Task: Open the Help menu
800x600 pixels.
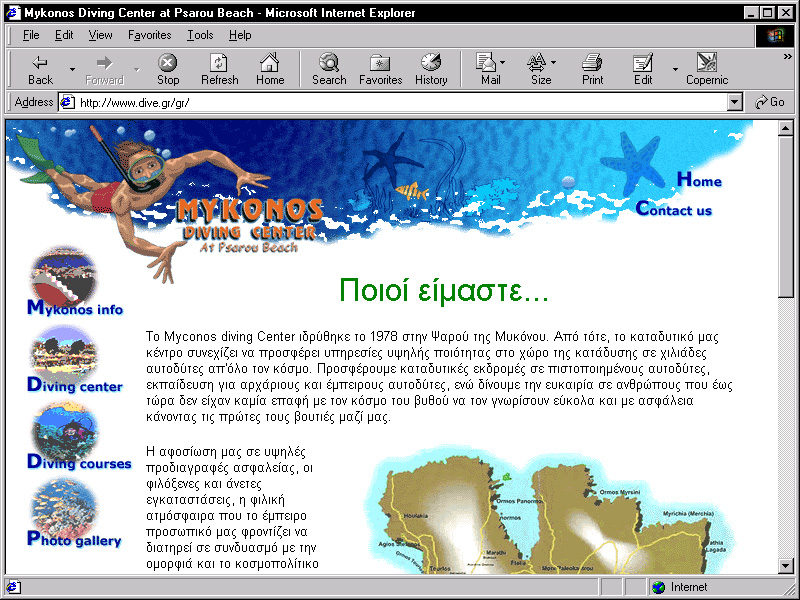Action: point(240,35)
